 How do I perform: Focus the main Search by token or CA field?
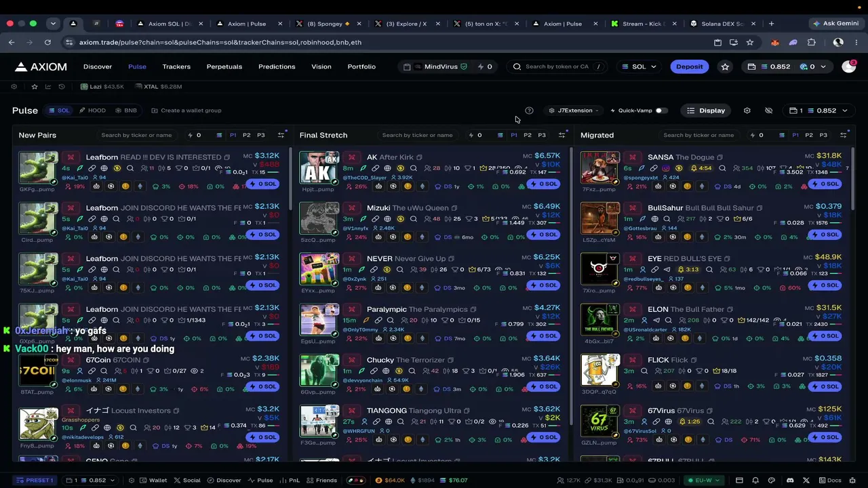coord(558,66)
